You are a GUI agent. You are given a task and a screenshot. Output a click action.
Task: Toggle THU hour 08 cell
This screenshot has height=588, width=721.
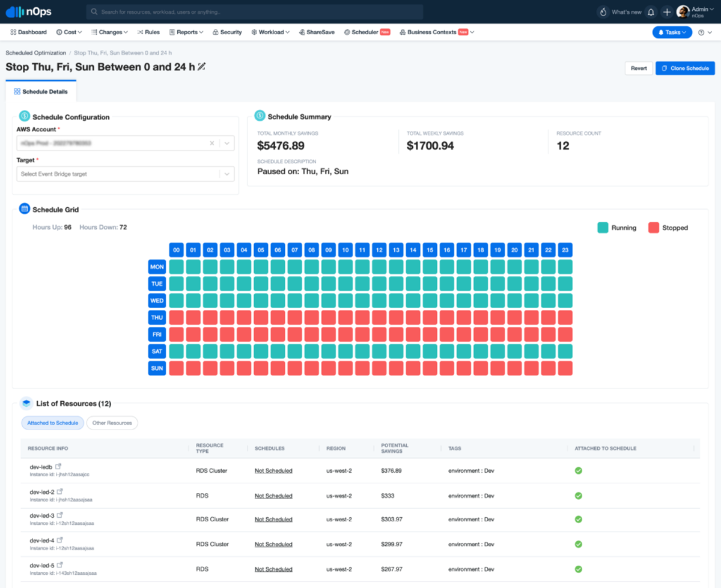click(x=311, y=317)
